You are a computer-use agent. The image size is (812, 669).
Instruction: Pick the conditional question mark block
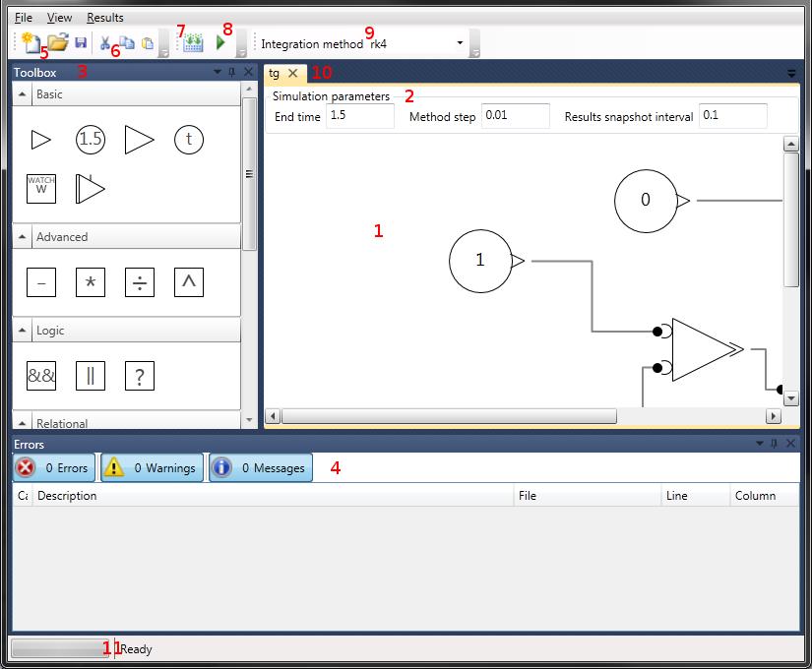click(140, 376)
